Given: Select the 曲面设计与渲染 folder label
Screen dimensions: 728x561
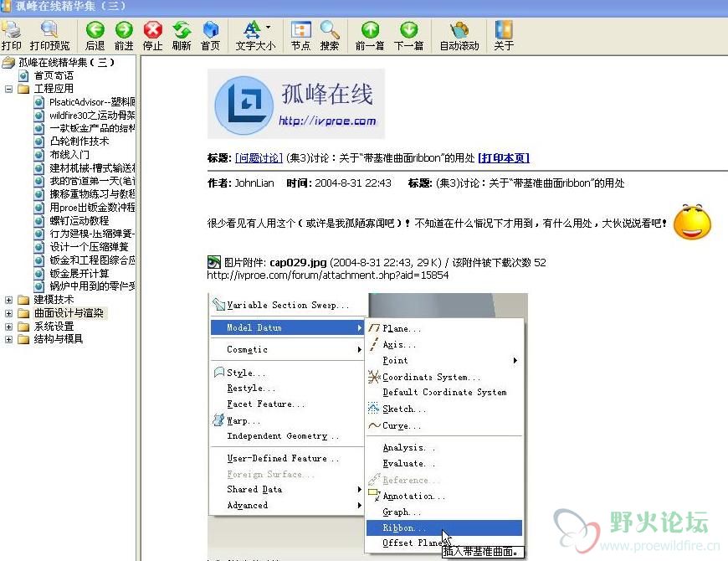Looking at the screenshot, I should (x=69, y=313).
